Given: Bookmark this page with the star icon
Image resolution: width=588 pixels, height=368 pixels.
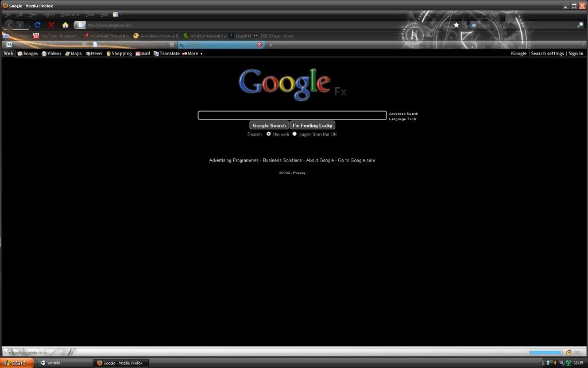Looking at the screenshot, I should pyautogui.click(x=456, y=25).
